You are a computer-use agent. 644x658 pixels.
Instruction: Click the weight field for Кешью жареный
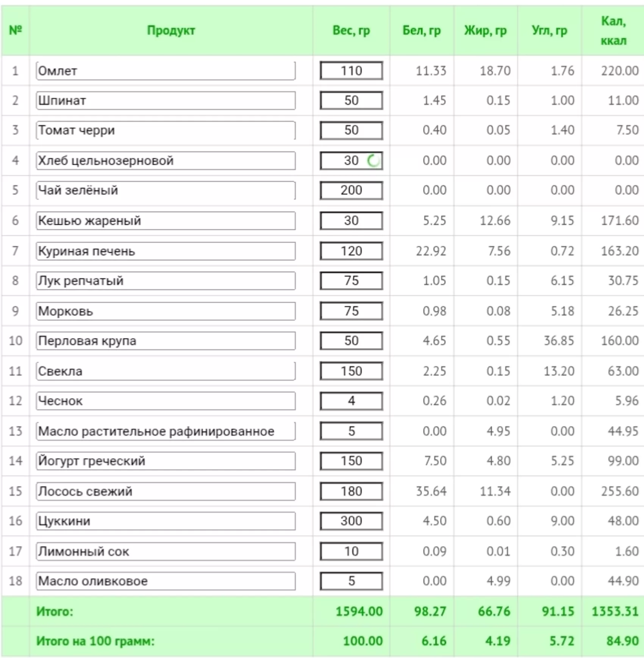pos(351,221)
